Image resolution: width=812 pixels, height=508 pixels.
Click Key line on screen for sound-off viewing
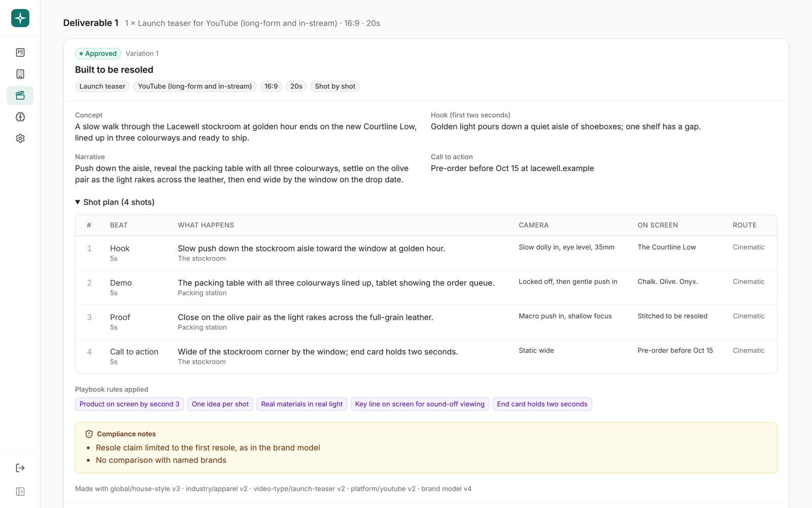click(x=420, y=404)
